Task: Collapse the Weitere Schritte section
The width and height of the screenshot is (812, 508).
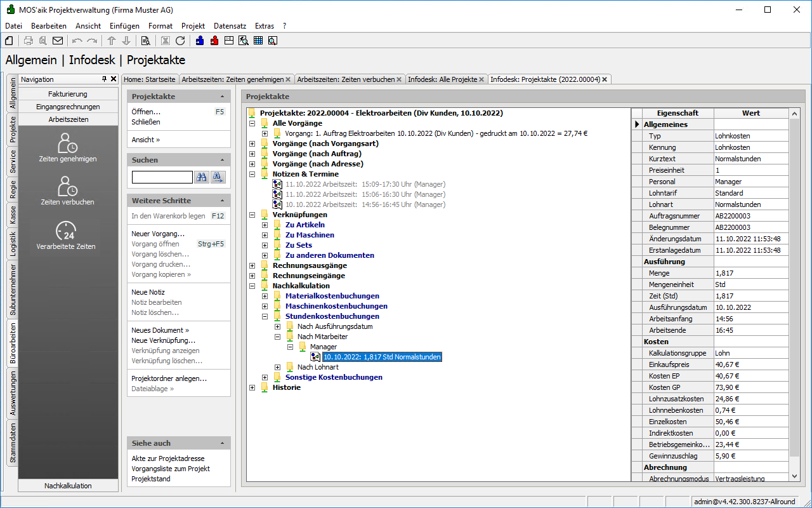Action: (x=222, y=201)
